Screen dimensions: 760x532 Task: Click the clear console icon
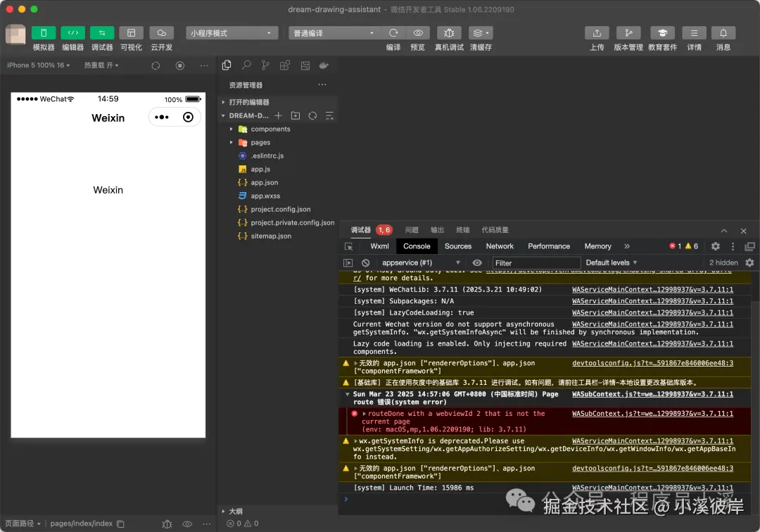[365, 262]
